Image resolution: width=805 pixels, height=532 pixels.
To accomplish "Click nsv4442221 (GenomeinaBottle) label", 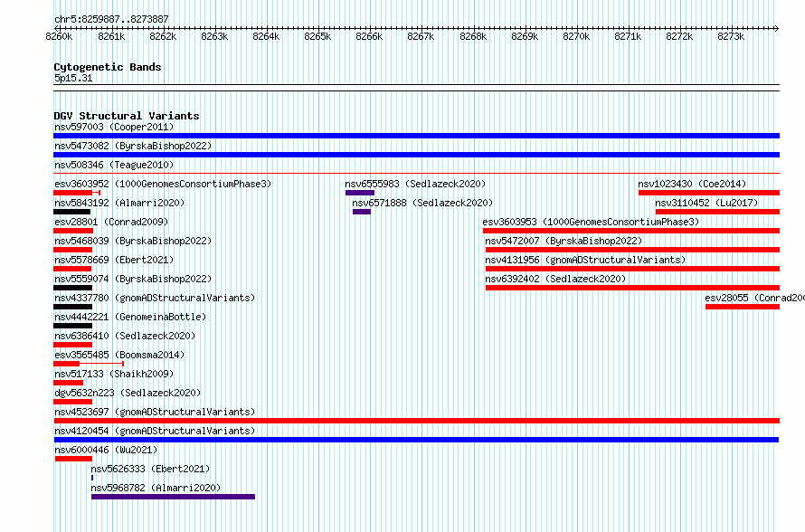I will pyautogui.click(x=130, y=317).
